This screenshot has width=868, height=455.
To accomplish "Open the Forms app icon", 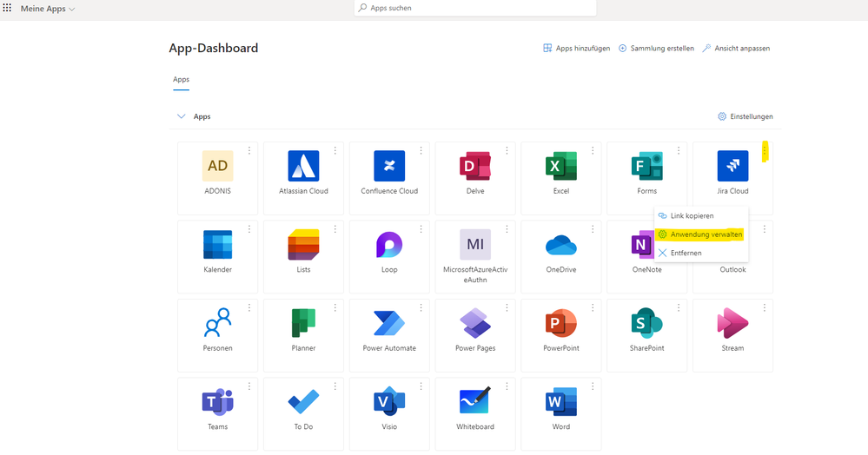I will (x=646, y=166).
